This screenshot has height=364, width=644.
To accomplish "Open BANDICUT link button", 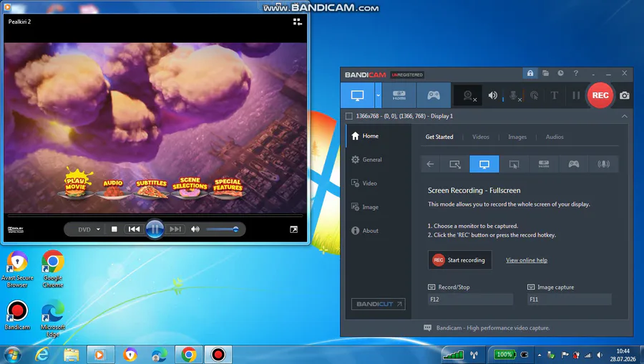I will click(379, 304).
